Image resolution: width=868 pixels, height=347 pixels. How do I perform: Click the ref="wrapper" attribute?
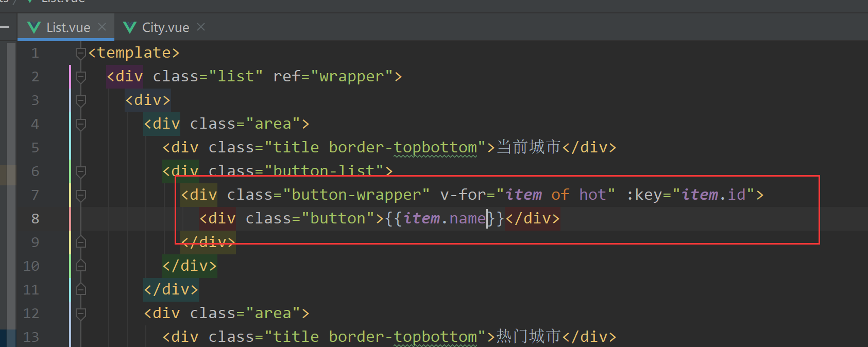coord(333,76)
